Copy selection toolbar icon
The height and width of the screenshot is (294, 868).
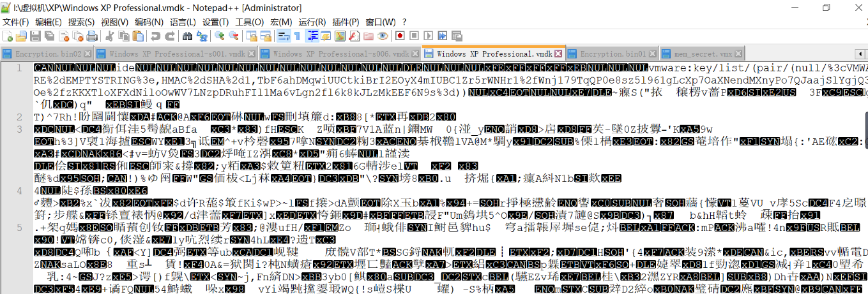[x=123, y=36]
